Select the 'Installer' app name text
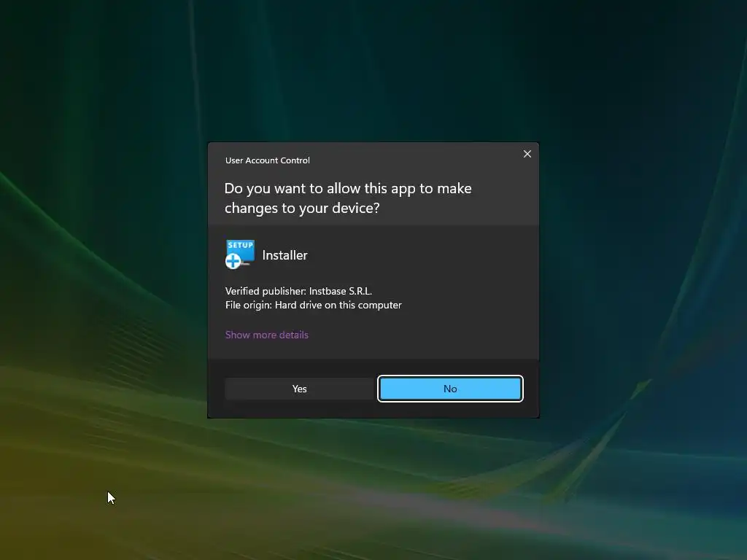Viewport: 747px width, 560px height. pyautogui.click(x=285, y=255)
